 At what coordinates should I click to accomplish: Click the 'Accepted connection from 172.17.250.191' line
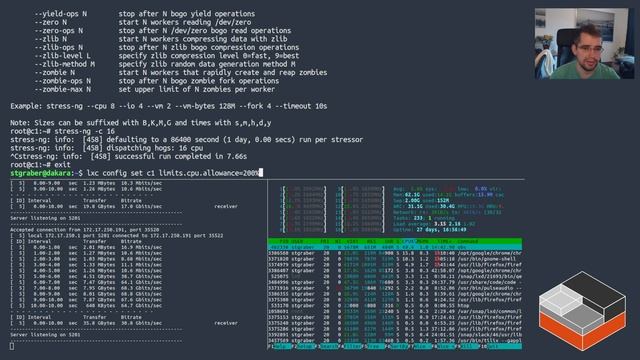coord(84,230)
